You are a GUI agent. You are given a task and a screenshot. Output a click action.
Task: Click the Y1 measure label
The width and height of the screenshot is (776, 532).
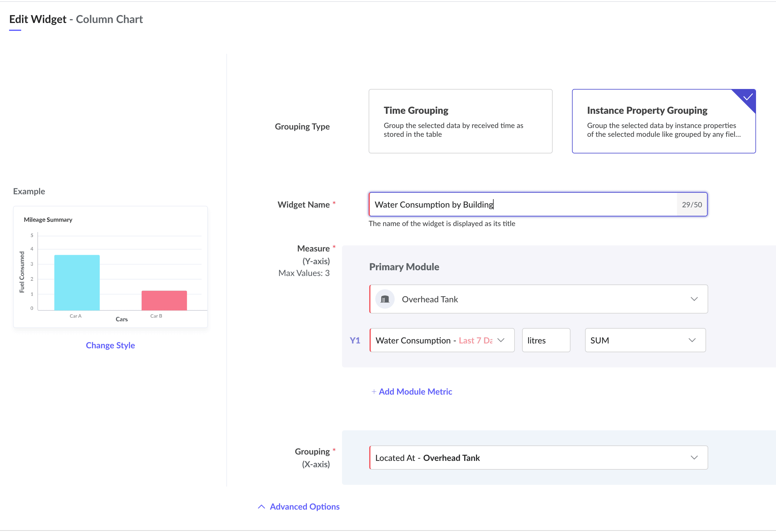click(355, 340)
